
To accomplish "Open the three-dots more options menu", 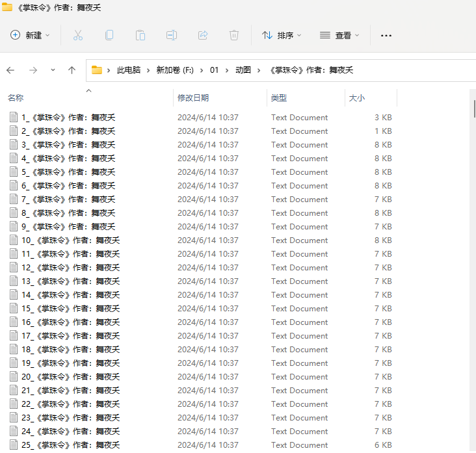I will [x=386, y=35].
